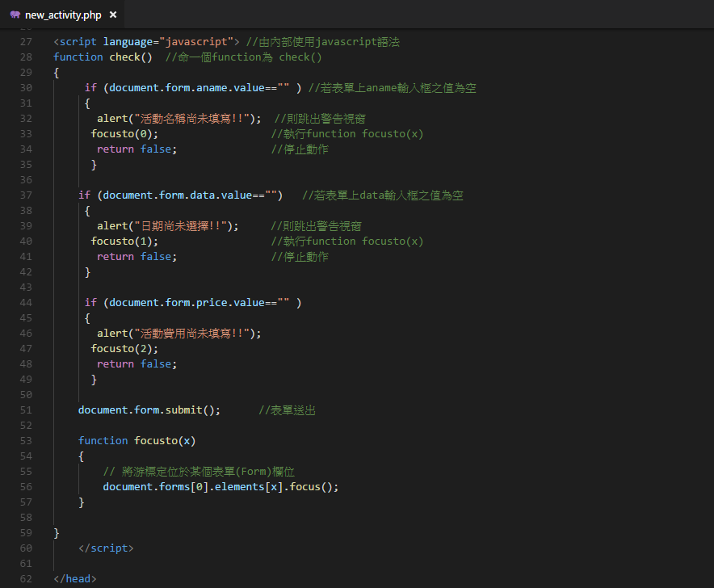Viewport: 714px width, 588px height.
Task: Click the aname comment on line 30
Action: point(392,88)
